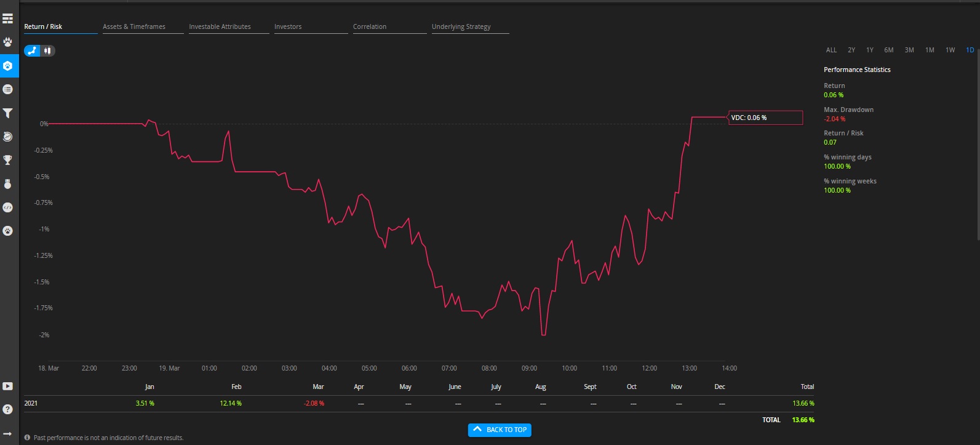Choose the 6M timeframe range
The image size is (980, 445).
[888, 50]
